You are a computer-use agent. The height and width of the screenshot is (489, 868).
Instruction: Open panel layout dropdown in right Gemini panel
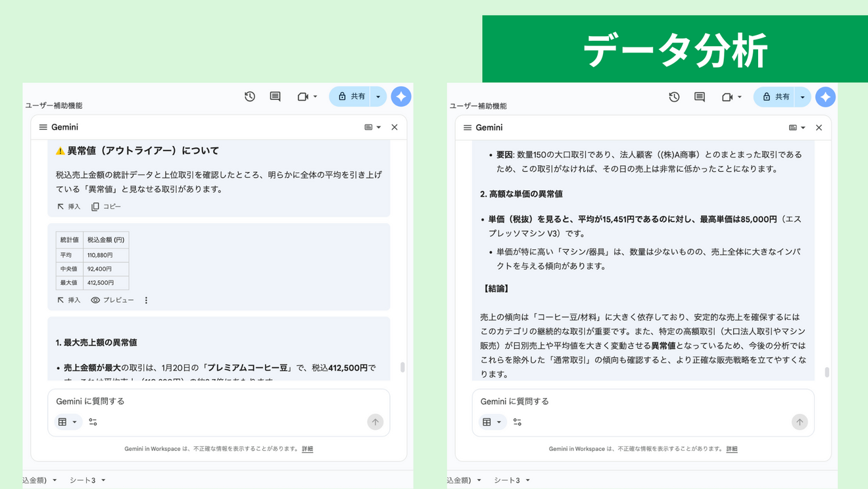click(x=797, y=128)
